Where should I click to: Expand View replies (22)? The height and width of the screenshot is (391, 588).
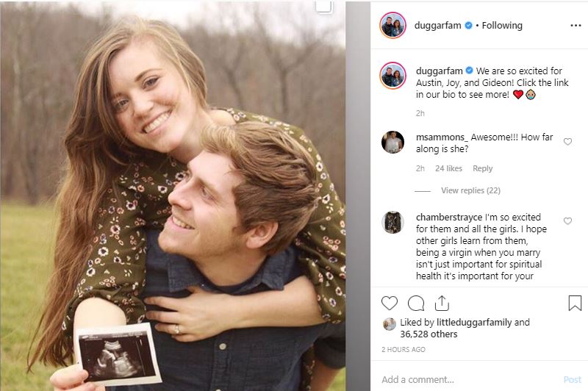(x=470, y=190)
